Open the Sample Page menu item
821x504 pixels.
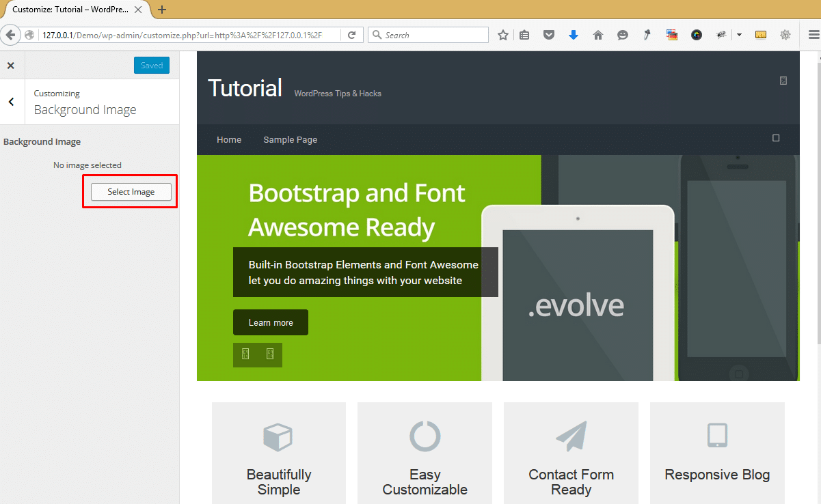[291, 139]
